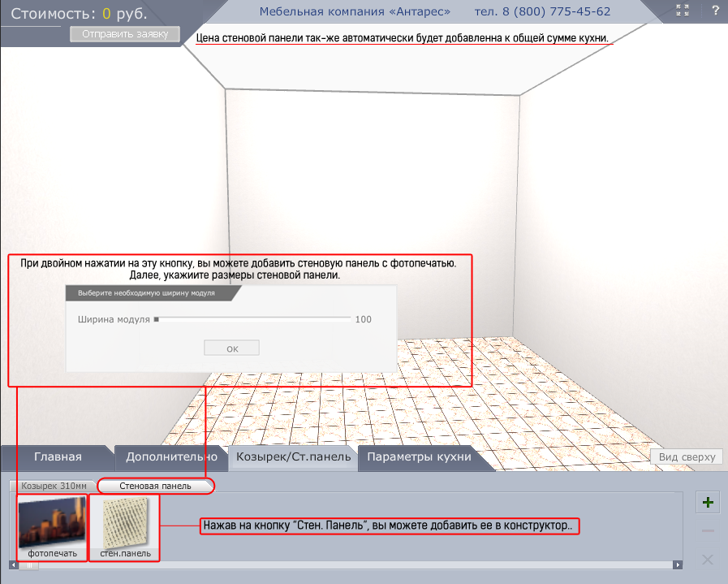Select the стен.панель thumbnail
Viewport: 728px width, 584px height.
point(127,526)
